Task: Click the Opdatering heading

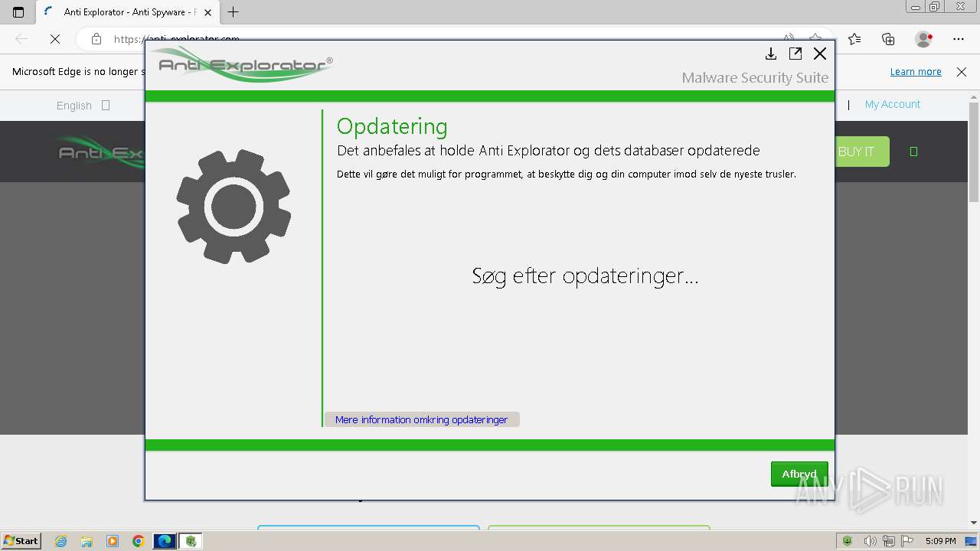Action: (x=392, y=126)
